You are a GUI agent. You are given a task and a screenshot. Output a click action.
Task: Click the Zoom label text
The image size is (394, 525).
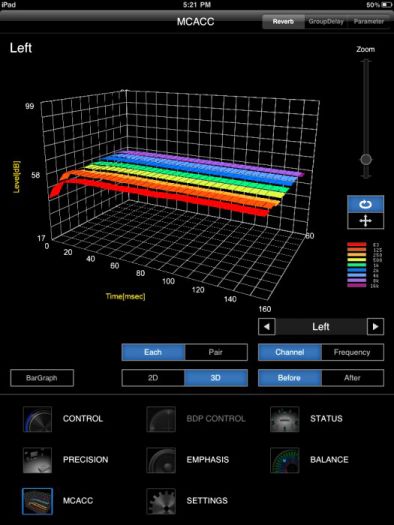366,50
